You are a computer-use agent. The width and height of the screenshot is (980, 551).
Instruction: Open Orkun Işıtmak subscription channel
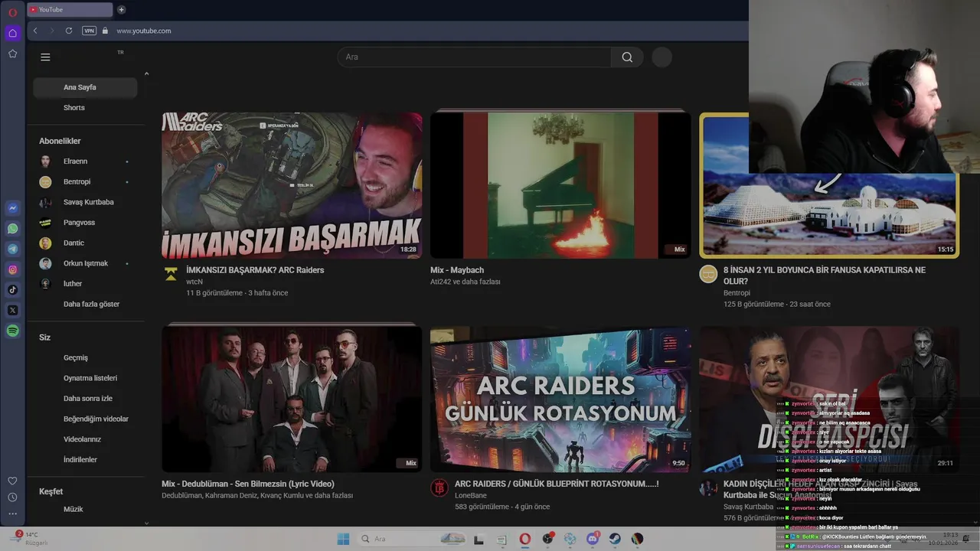(85, 263)
